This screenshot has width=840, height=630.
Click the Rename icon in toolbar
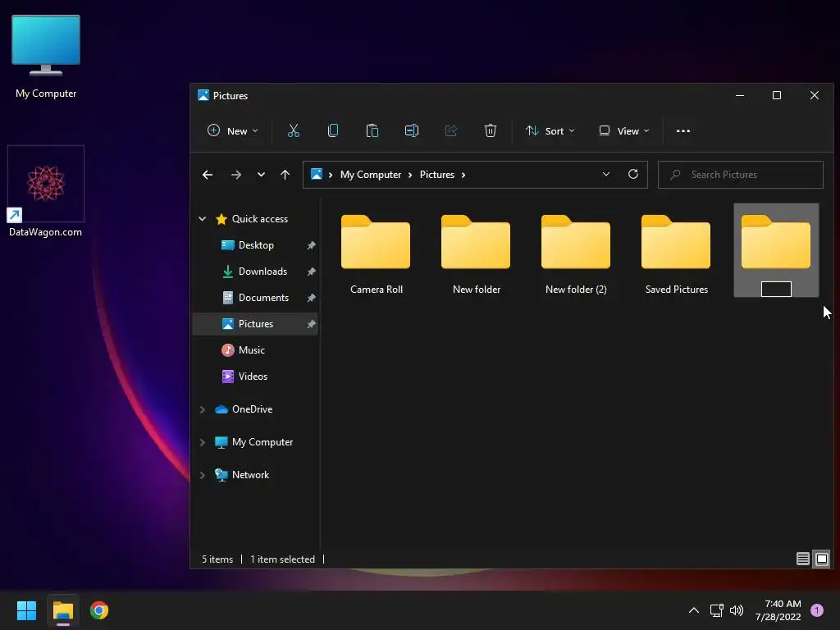click(x=412, y=130)
